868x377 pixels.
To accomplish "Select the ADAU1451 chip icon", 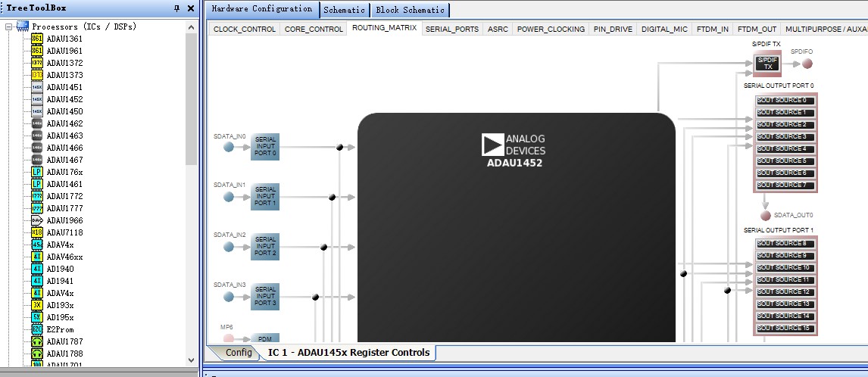I will coord(37,87).
